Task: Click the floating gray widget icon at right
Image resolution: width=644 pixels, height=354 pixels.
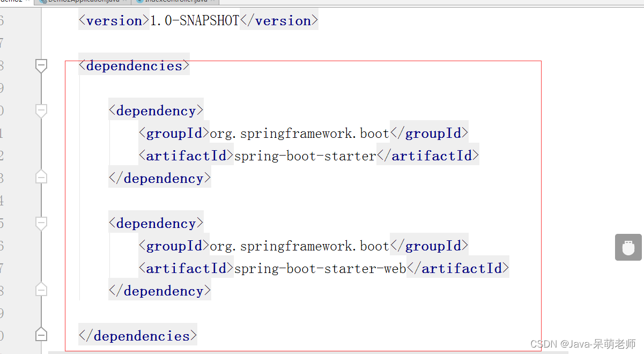Action: pyautogui.click(x=628, y=247)
